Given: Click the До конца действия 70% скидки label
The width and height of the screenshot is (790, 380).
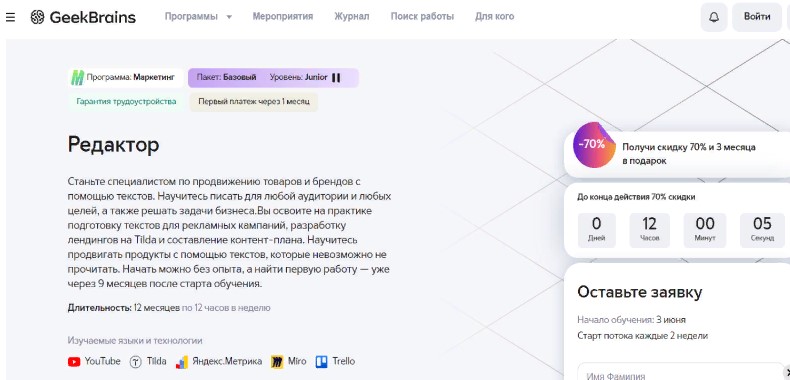Looking at the screenshot, I should point(636,197).
